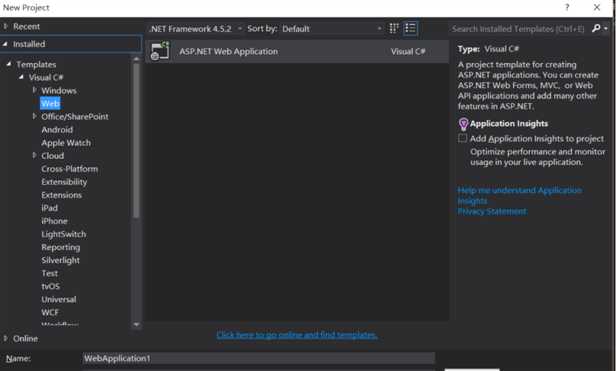This screenshot has width=616, height=371.
Task: Select the Extensibility category
Action: (64, 182)
